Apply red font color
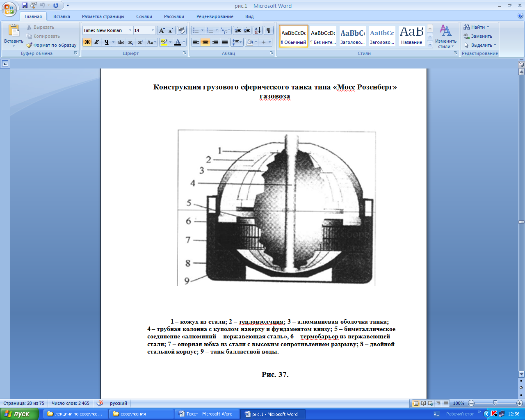Viewport: 525px width, 420px height. pos(178,42)
